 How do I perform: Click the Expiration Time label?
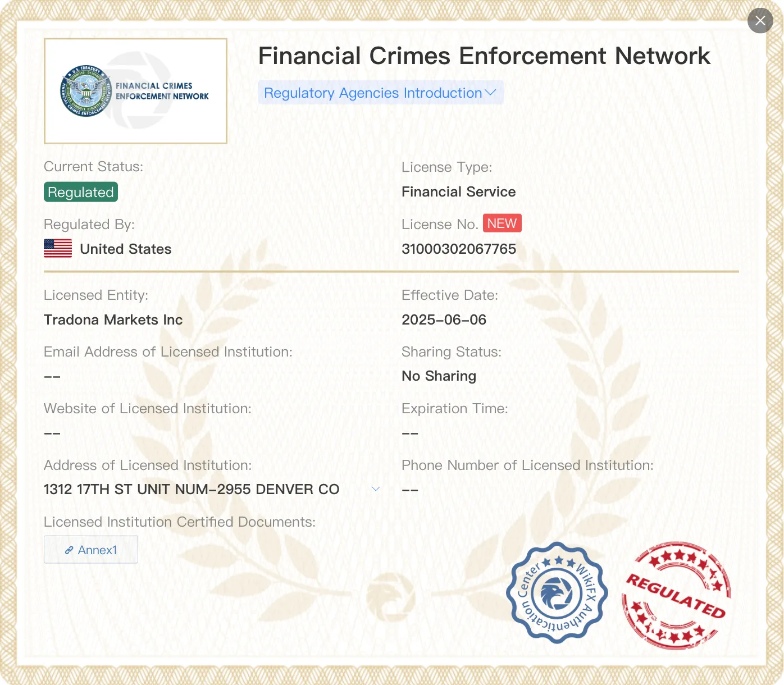pos(455,409)
